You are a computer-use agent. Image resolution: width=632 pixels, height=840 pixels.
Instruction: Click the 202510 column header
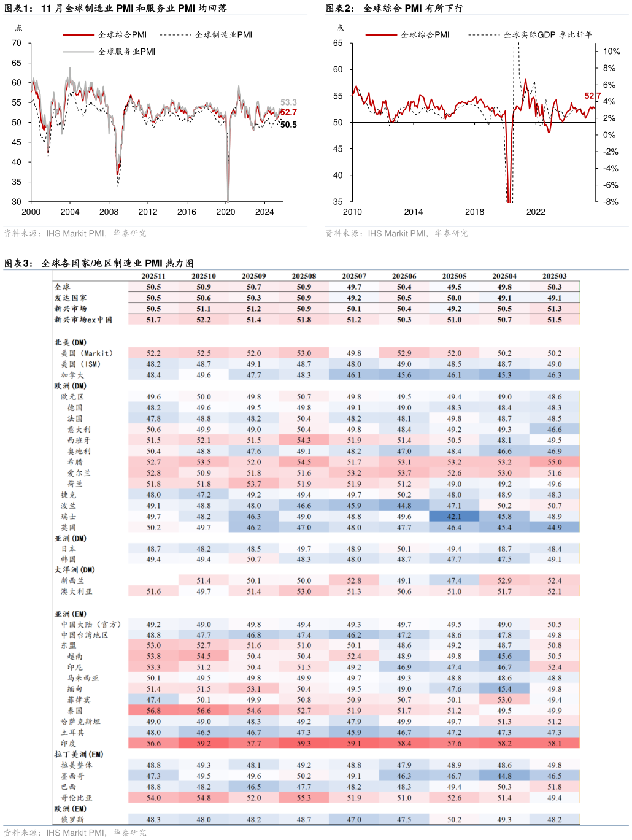[x=204, y=276]
